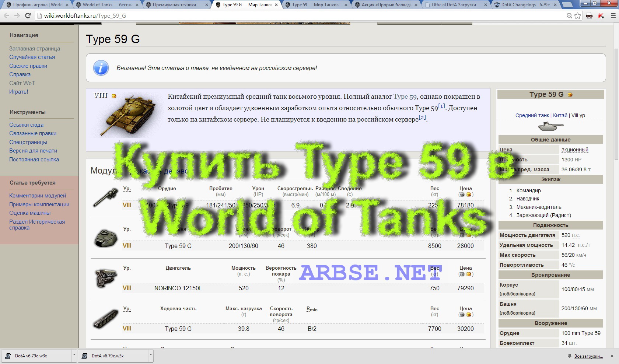Open the menu arrow of the first DotA v6.79e.w3x download
The image size is (619, 364).
pyautogui.click(x=74, y=356)
